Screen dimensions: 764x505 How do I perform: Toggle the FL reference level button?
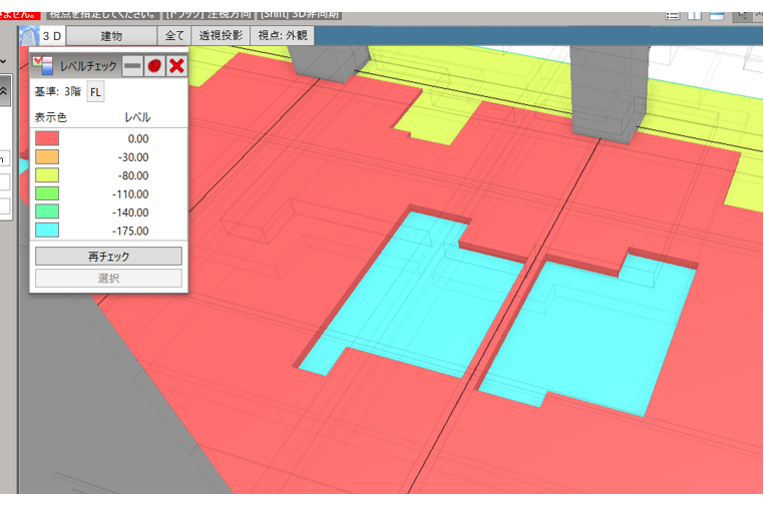pyautogui.click(x=95, y=92)
